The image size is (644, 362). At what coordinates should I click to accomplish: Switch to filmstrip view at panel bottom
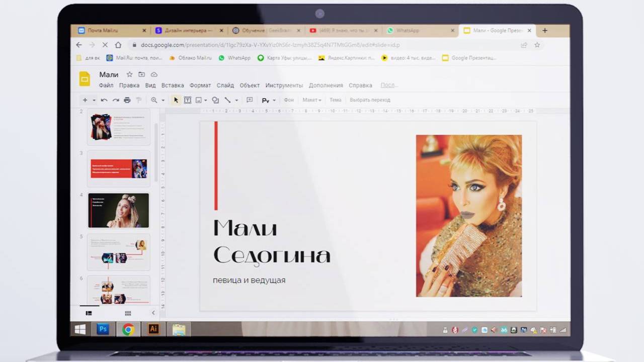point(89,313)
